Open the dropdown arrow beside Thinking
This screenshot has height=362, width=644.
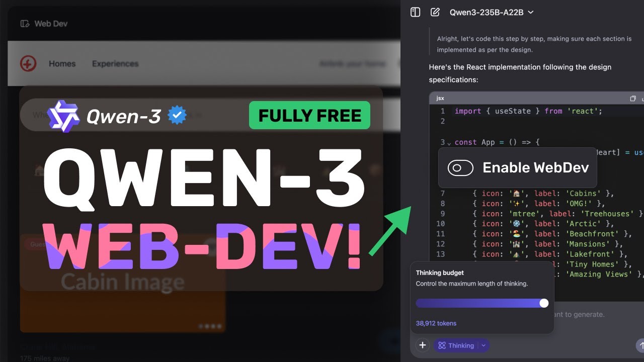(x=484, y=345)
